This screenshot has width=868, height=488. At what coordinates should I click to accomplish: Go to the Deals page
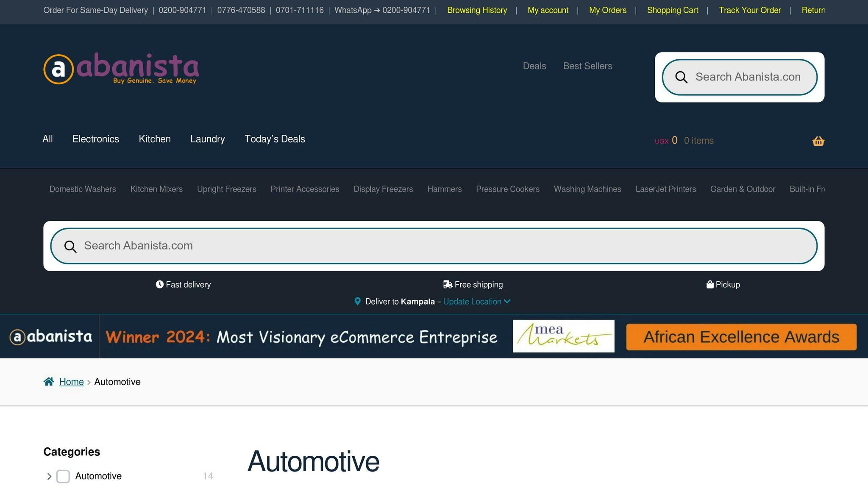click(x=534, y=66)
